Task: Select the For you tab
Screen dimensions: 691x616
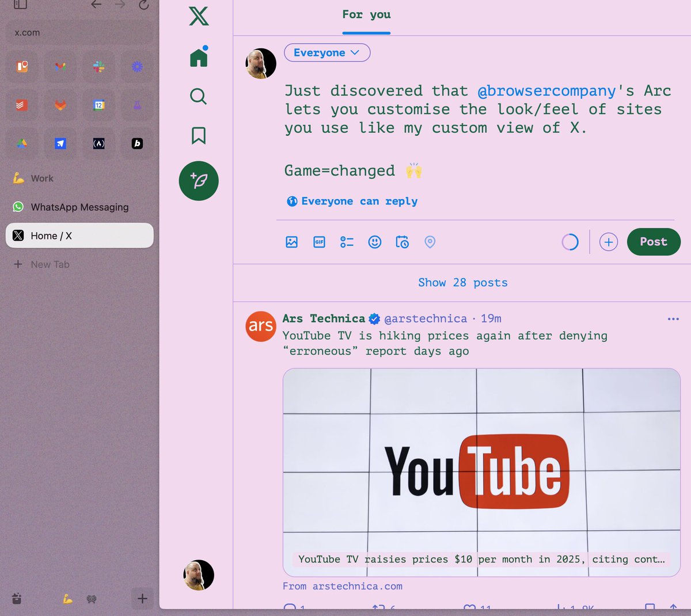Action: (366, 14)
